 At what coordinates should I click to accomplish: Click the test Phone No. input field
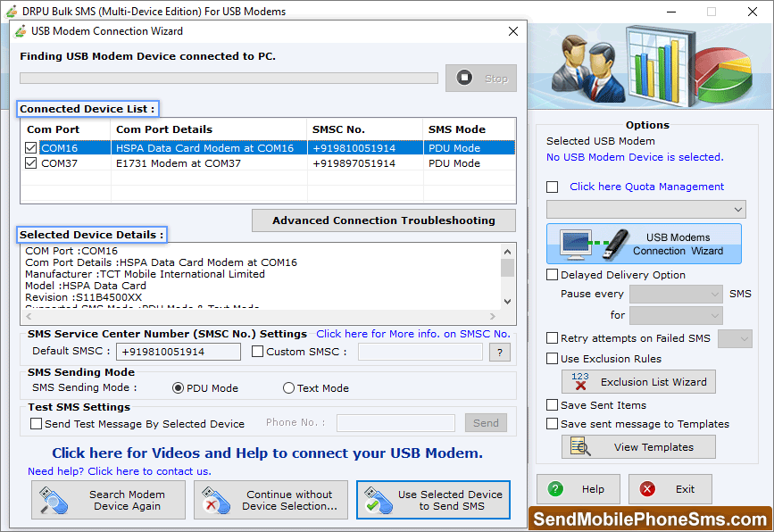(x=395, y=423)
